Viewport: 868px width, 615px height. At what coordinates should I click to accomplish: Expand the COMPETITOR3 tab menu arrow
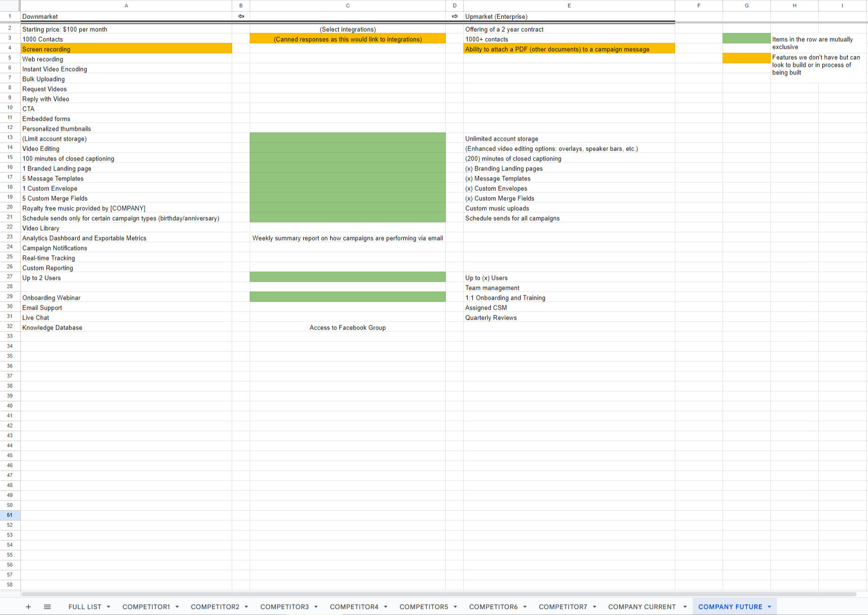[x=316, y=607]
